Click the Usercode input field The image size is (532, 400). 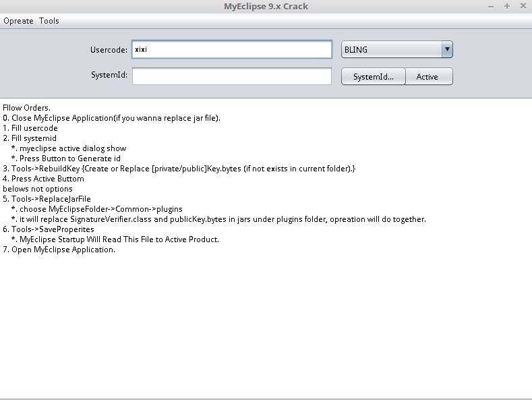point(232,49)
